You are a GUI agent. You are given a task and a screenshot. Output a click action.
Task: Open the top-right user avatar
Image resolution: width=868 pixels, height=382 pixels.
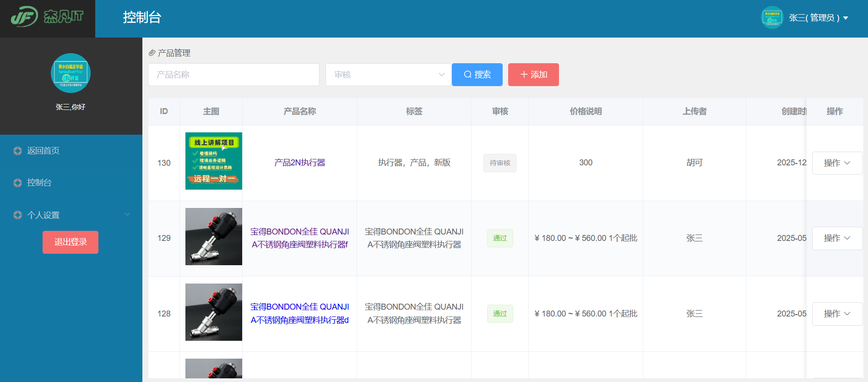point(772,17)
